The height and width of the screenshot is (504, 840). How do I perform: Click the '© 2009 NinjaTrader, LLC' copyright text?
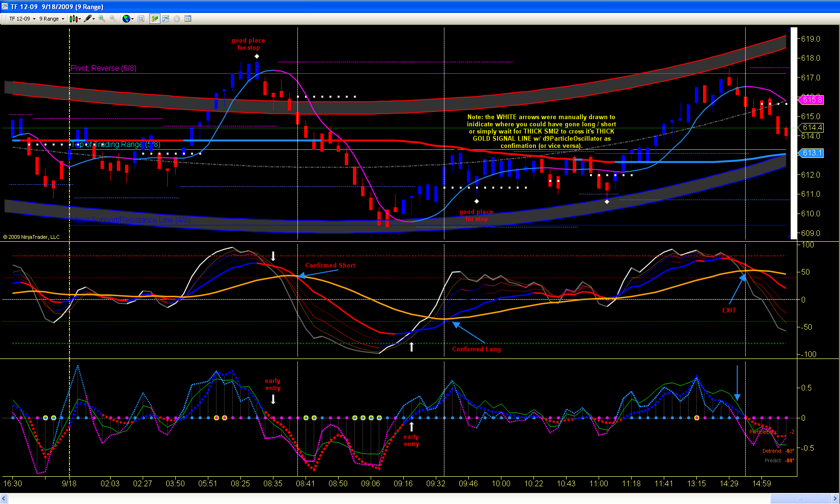pyautogui.click(x=32, y=237)
